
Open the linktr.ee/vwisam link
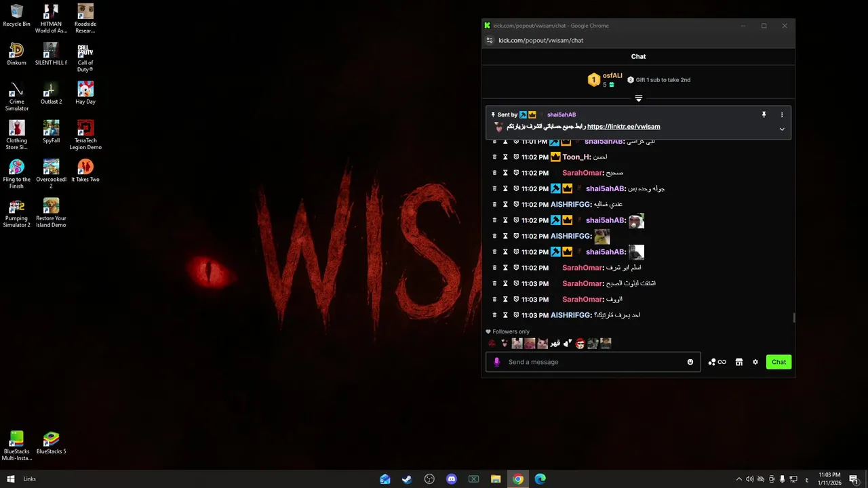[x=624, y=127]
